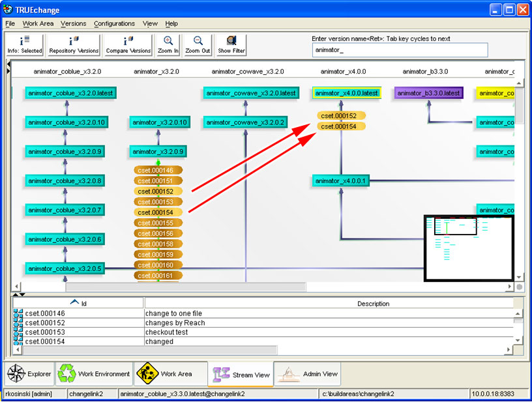Click cset.000156 in the stream graph

158,233
